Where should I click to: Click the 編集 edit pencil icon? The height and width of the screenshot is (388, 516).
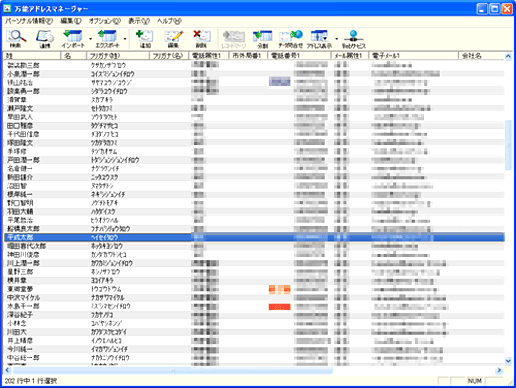173,39
